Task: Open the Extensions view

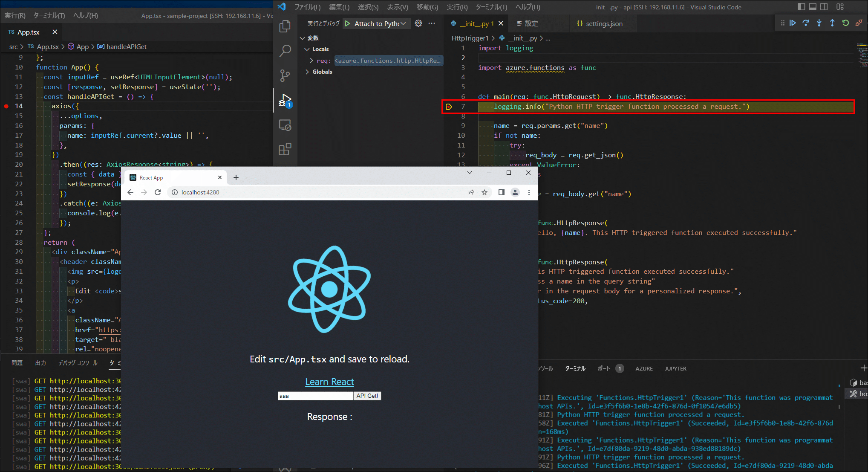Action: point(285,150)
